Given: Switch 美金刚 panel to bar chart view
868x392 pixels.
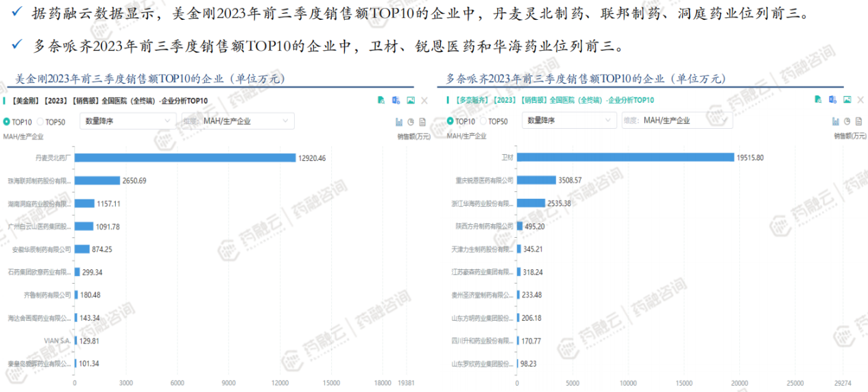Looking at the screenshot, I should [x=398, y=121].
